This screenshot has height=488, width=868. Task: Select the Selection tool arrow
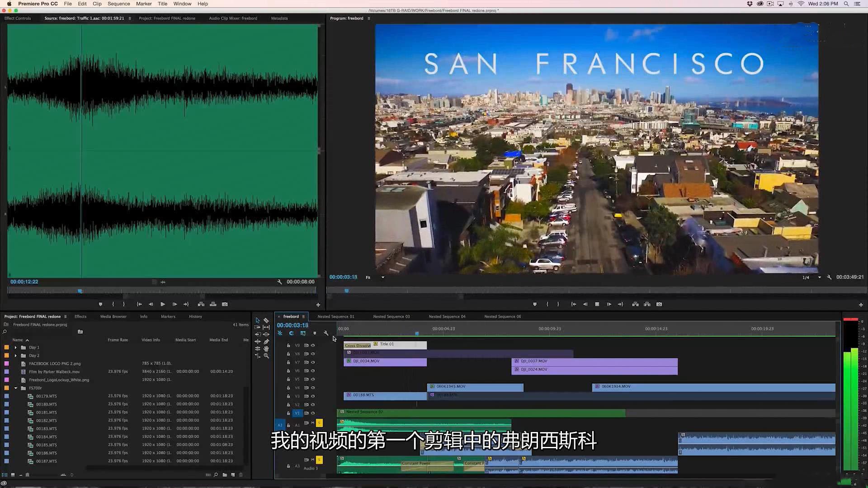point(258,320)
